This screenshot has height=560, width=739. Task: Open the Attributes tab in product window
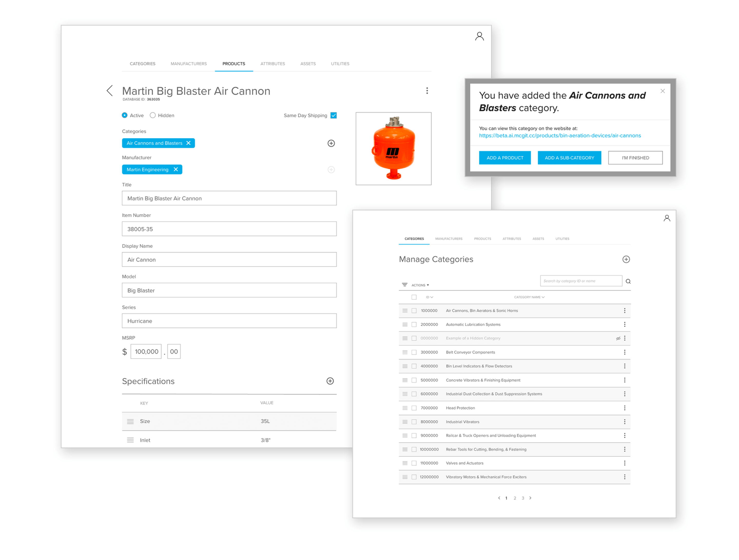pyautogui.click(x=273, y=63)
